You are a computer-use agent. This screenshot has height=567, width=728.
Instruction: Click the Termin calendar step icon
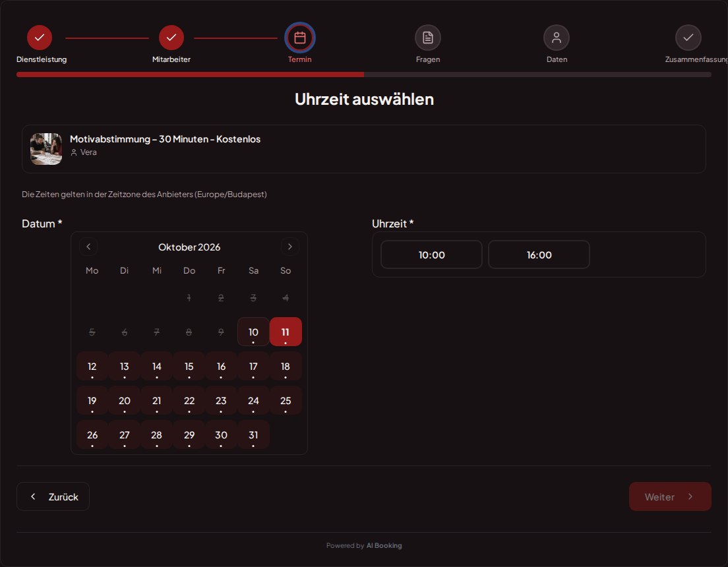pyautogui.click(x=300, y=38)
